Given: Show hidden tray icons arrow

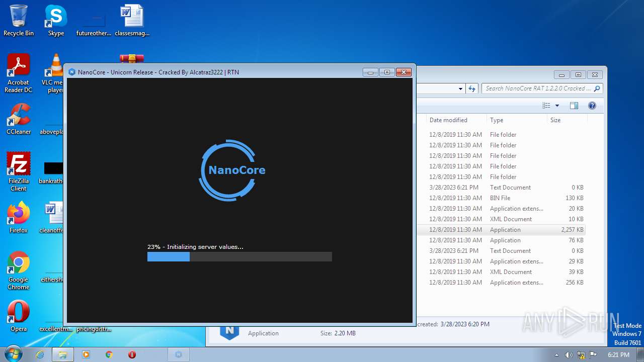Looking at the screenshot, I should (556, 354).
